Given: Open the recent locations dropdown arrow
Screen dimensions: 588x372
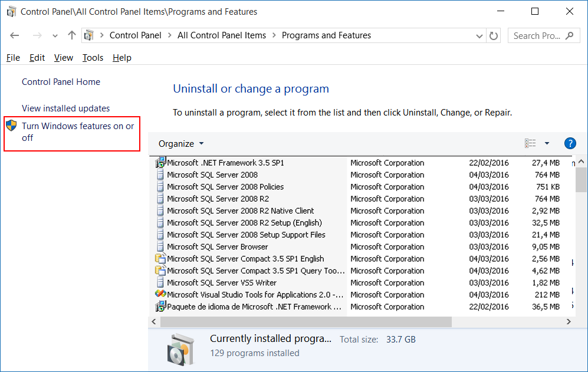Looking at the screenshot, I should tap(55, 36).
